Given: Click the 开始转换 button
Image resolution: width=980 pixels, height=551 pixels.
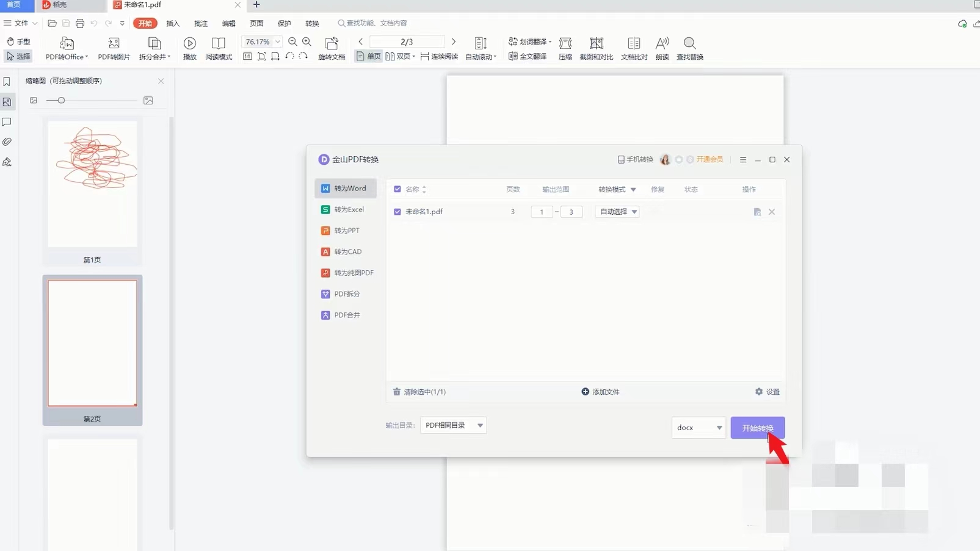Looking at the screenshot, I should (x=757, y=428).
